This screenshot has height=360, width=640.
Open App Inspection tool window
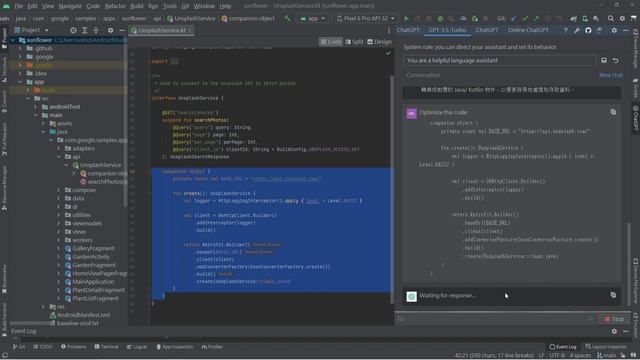175,347
